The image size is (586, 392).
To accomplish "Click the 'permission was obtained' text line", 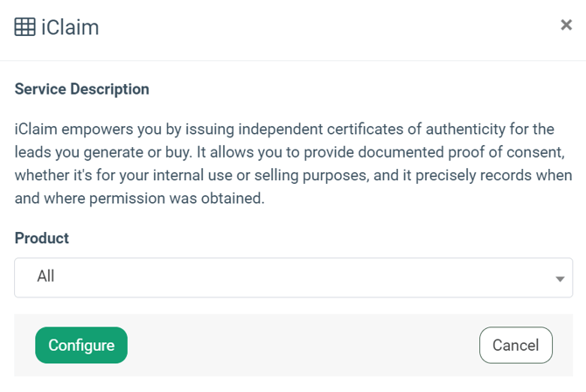I will (140, 198).
